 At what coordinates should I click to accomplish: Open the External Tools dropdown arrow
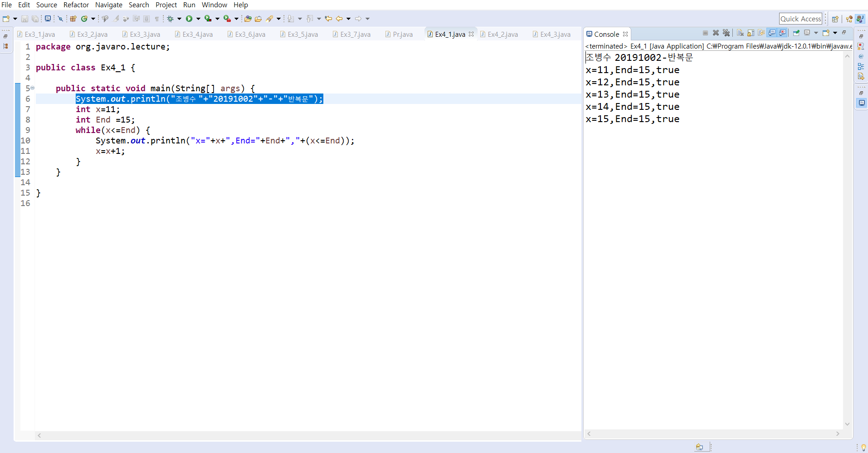tap(236, 19)
